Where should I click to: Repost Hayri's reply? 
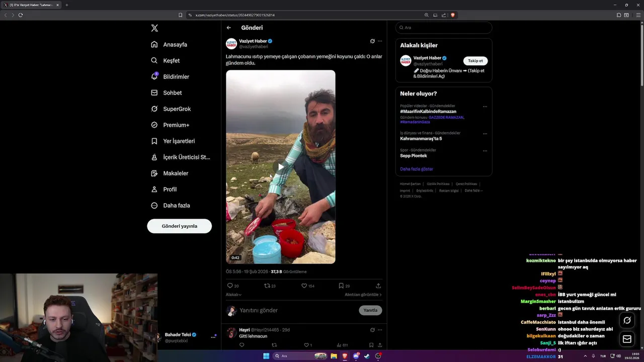(274, 345)
